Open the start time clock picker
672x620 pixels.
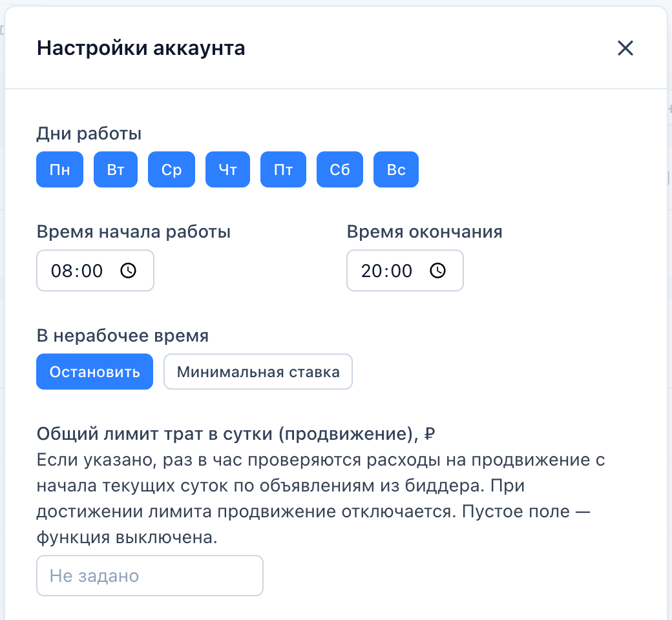128,271
